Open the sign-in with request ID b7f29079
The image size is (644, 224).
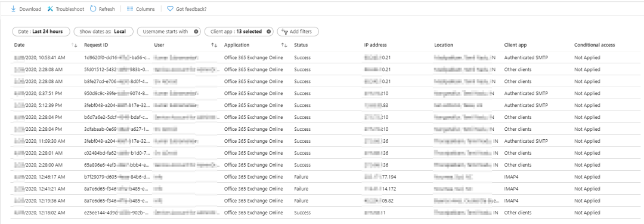(x=116, y=177)
